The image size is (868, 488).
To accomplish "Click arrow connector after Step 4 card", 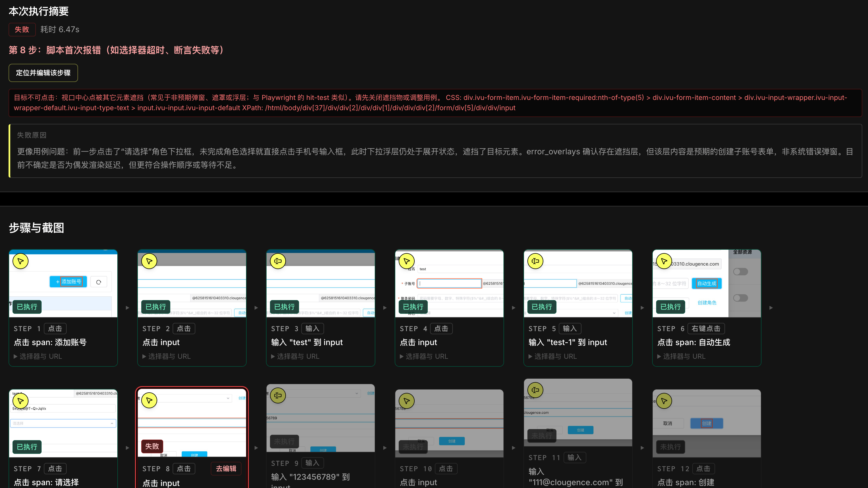I will (513, 308).
